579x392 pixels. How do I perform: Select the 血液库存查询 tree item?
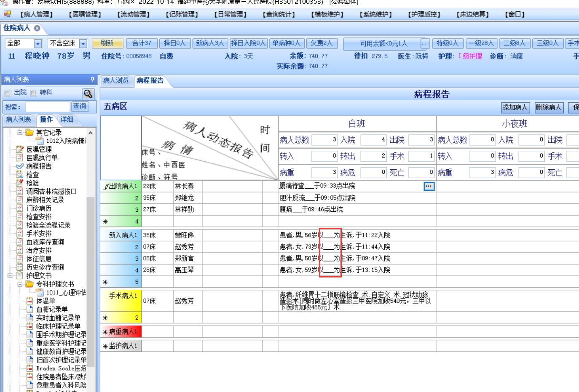coord(46,242)
